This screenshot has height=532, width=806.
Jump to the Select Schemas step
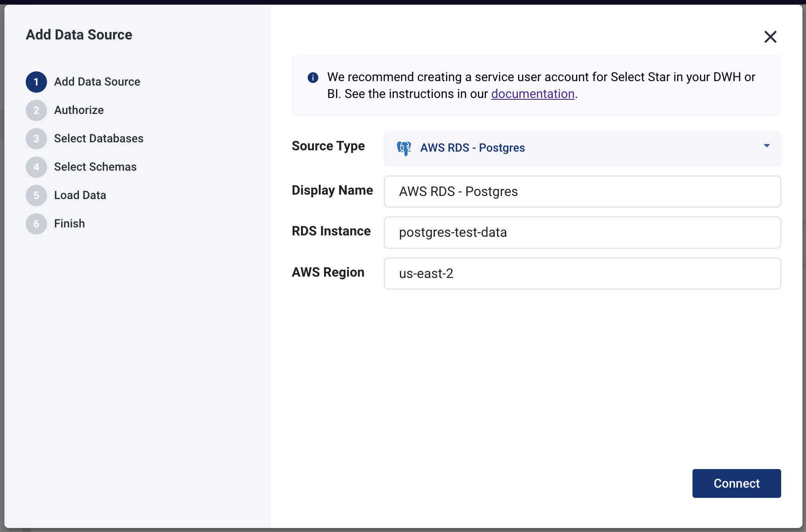point(95,167)
